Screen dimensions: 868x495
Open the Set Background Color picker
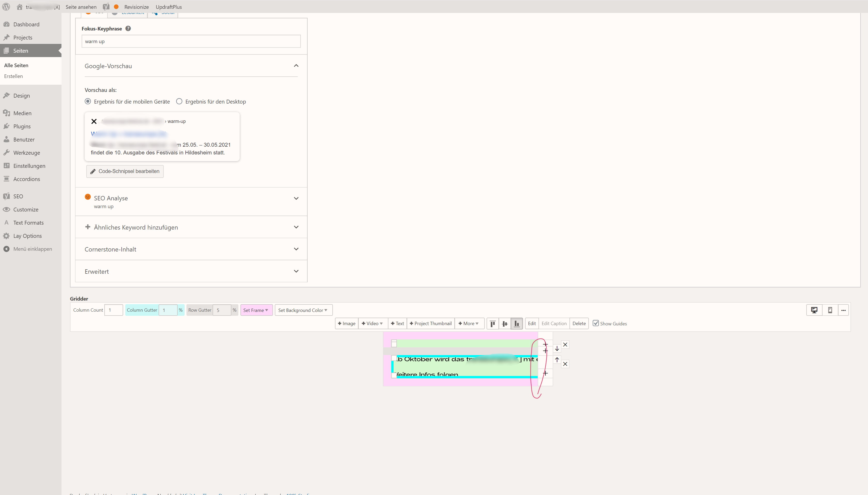pos(303,310)
